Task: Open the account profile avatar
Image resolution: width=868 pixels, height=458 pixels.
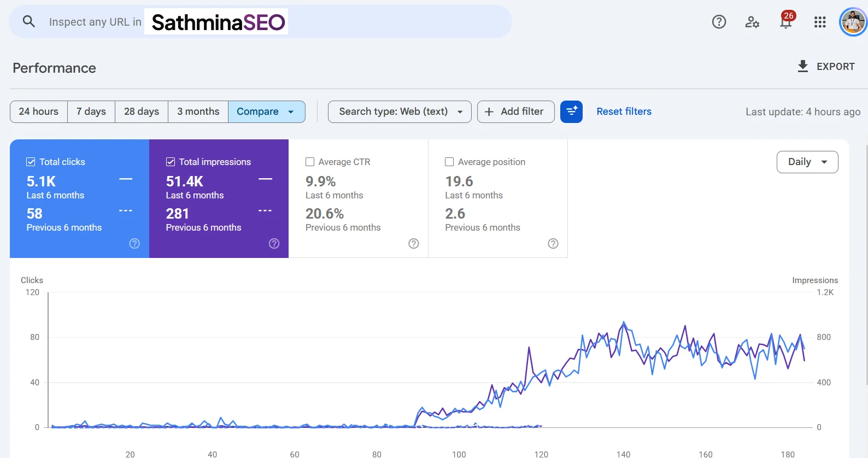Action: point(853,22)
